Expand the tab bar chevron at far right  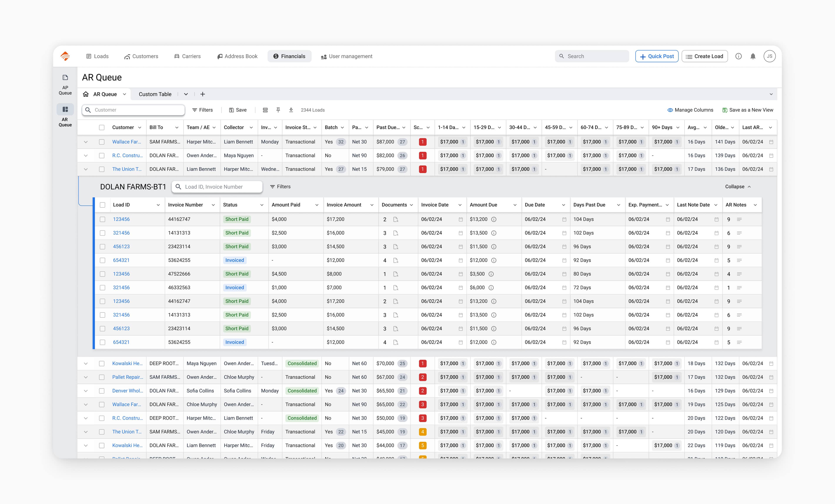771,94
